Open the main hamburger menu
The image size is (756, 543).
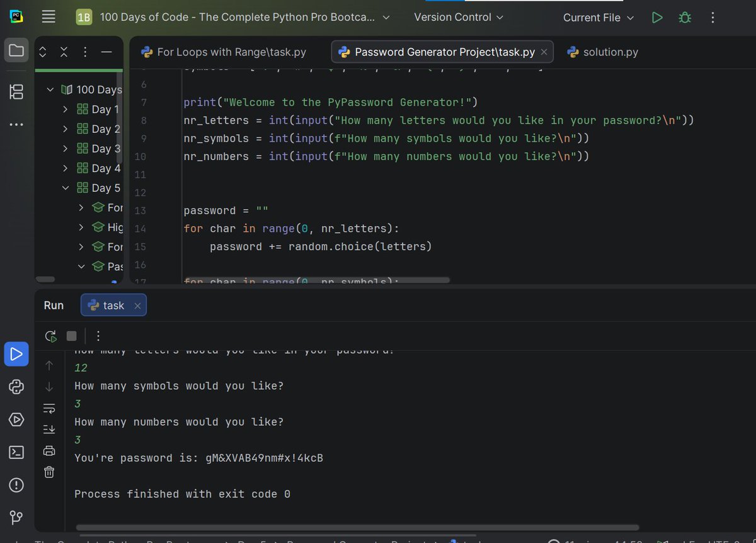tap(49, 17)
